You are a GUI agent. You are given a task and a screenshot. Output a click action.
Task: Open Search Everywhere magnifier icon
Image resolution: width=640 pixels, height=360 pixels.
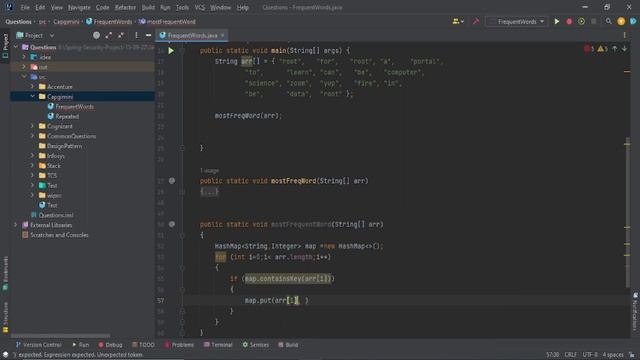click(609, 21)
